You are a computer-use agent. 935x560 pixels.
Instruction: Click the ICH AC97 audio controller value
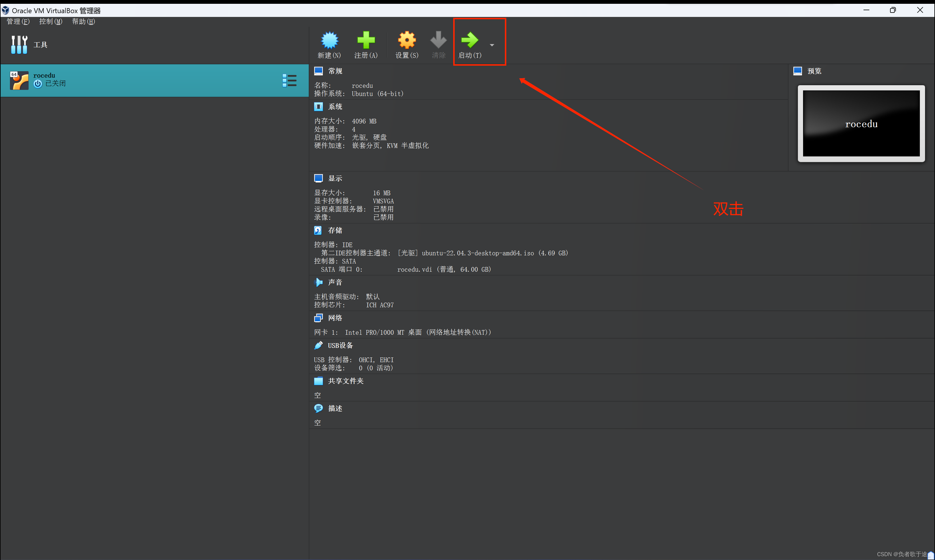coord(380,305)
